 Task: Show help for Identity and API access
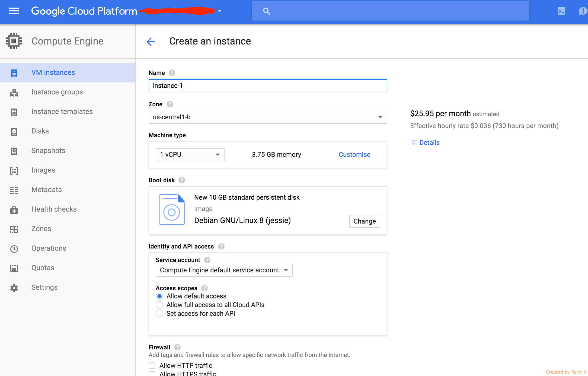point(221,246)
